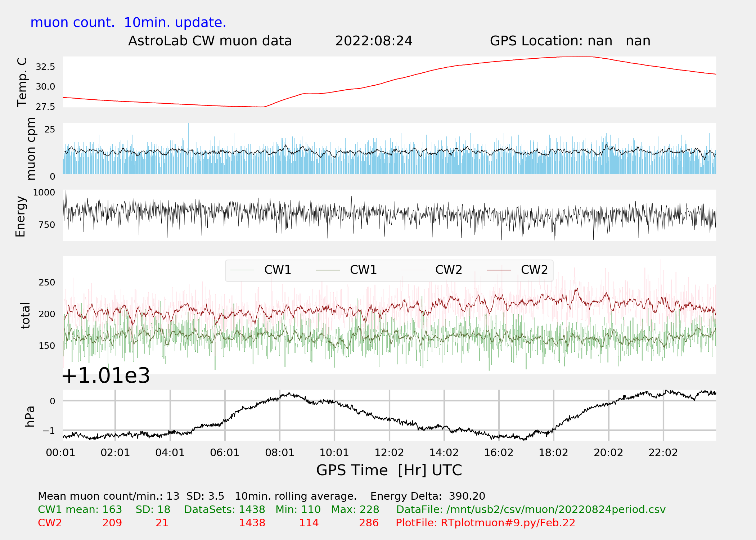
Task: Click the dark green CW1 legend line
Action: 328,270
